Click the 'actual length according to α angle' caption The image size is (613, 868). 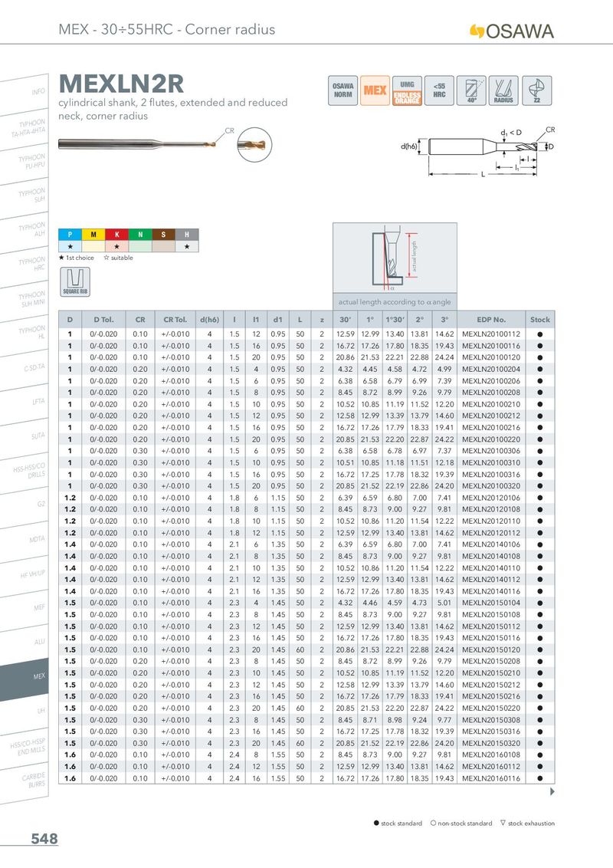[395, 301]
